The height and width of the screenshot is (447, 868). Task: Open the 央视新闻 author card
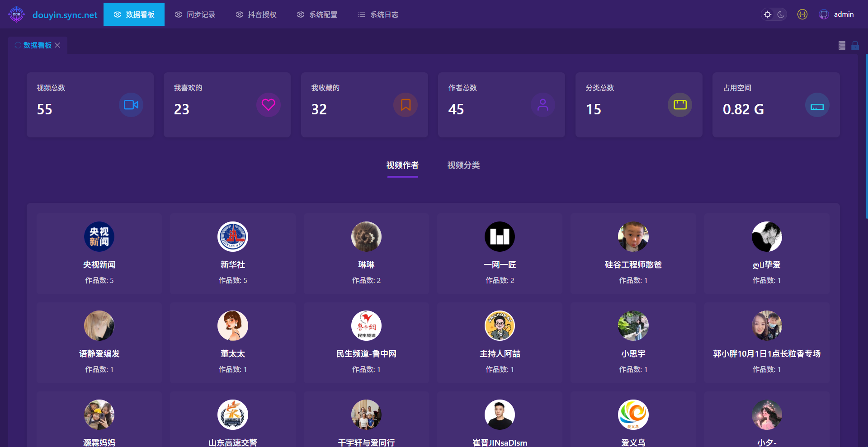(x=99, y=253)
